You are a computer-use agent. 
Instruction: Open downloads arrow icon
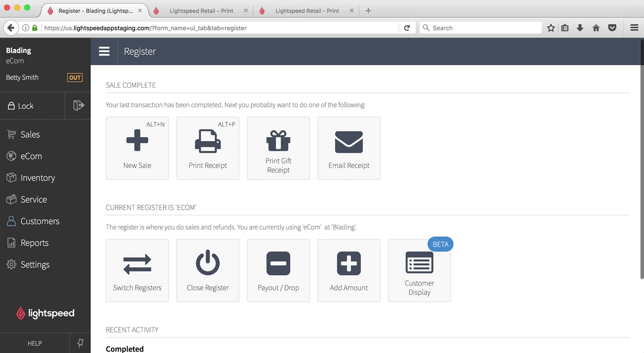click(580, 28)
